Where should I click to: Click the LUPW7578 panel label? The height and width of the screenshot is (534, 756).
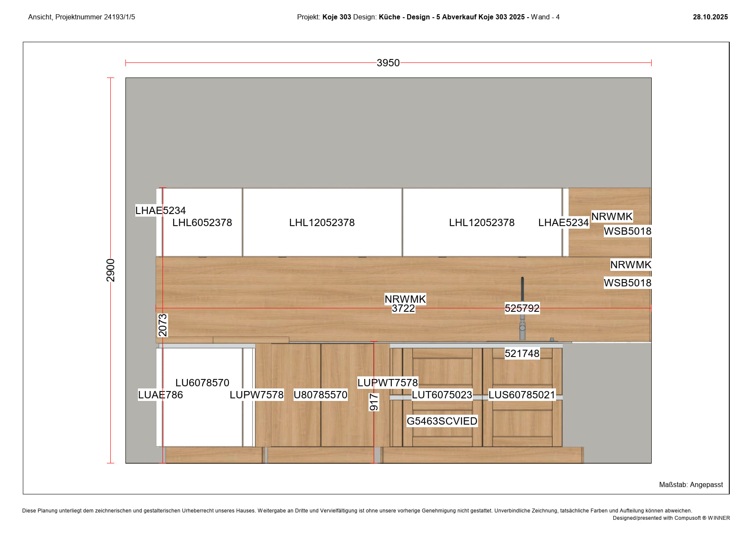pyautogui.click(x=256, y=395)
